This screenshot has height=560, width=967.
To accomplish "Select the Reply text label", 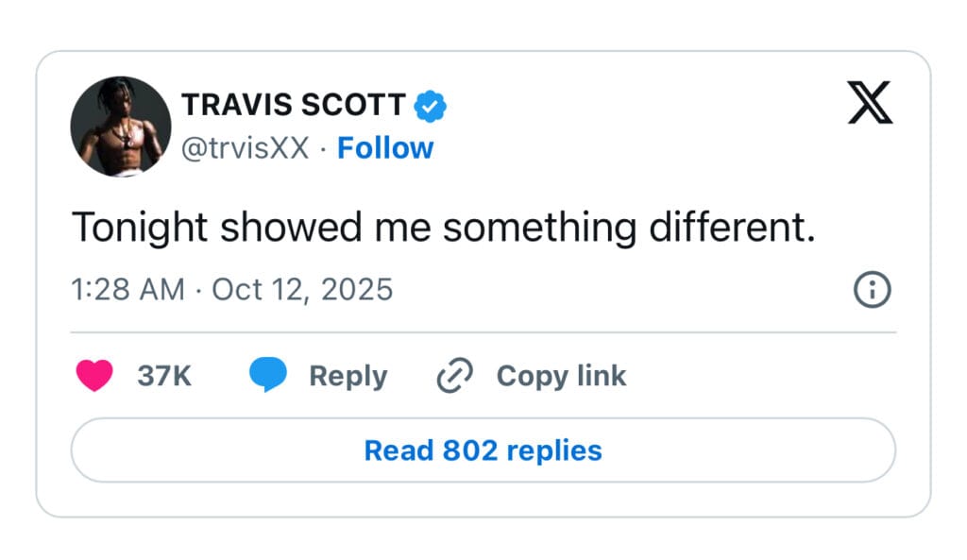I will click(348, 376).
